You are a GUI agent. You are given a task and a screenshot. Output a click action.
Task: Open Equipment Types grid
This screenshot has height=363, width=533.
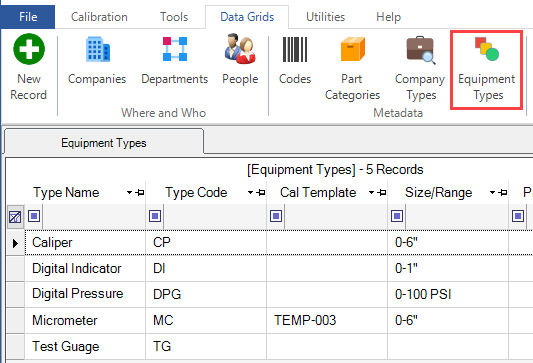(487, 70)
